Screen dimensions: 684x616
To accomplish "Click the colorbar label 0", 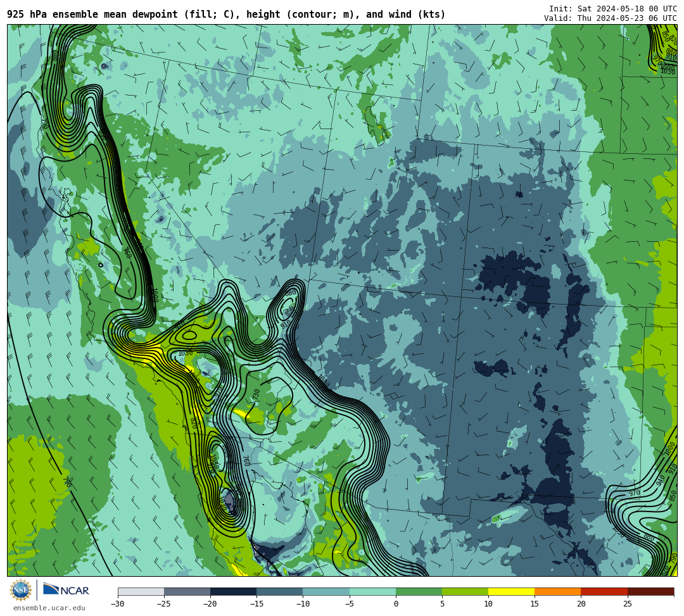I will click(x=396, y=604).
